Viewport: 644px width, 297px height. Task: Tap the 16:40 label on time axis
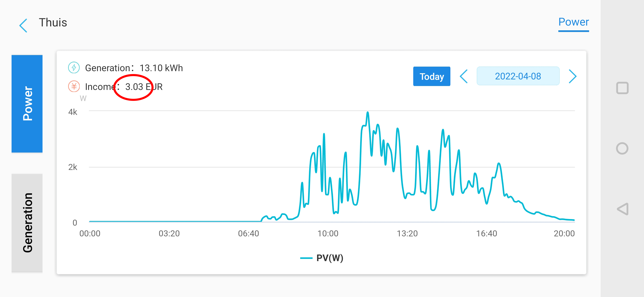[x=486, y=233]
